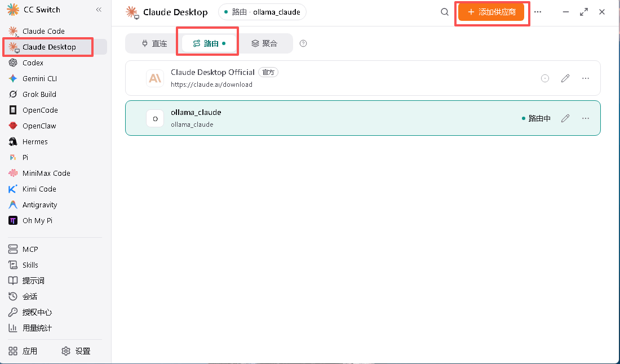This screenshot has height=364, width=620.
Task: Open Grok Build in the sidebar
Action: (x=39, y=95)
